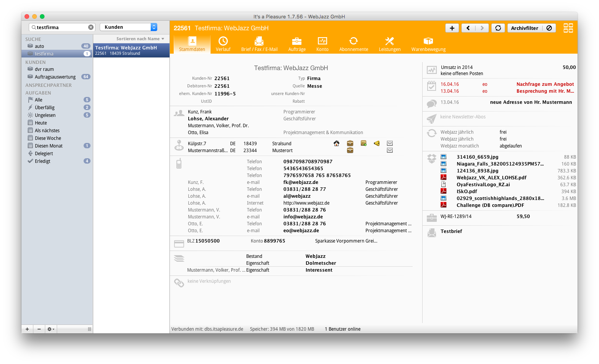
Task: Click the bank card section icon
Action: 179,244
